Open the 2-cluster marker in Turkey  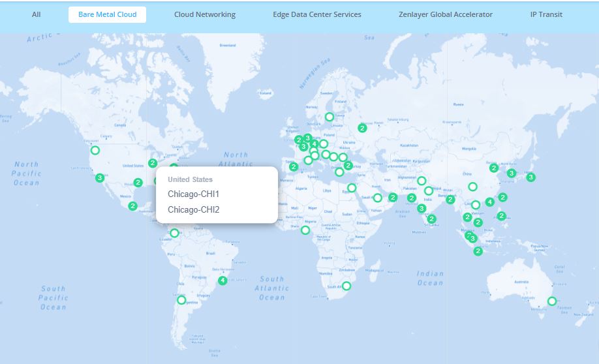coord(348,166)
